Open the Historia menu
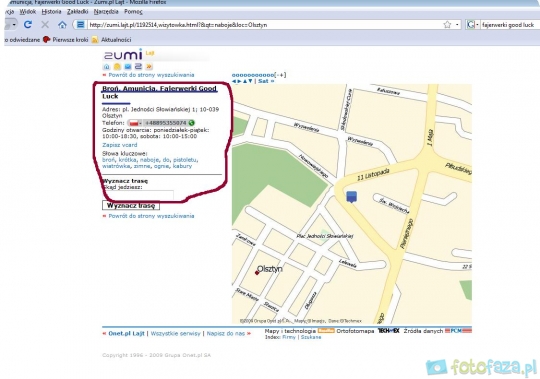This screenshot has width=540, height=379. click(51, 12)
